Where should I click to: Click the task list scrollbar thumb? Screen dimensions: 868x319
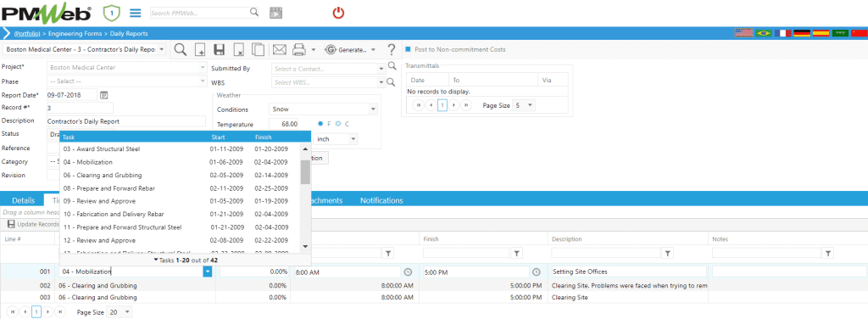tap(305, 171)
